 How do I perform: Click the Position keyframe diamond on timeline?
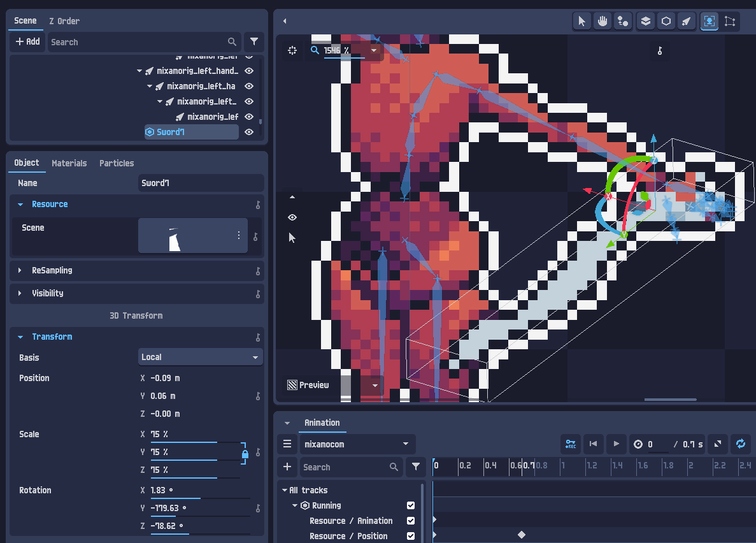pos(521,535)
